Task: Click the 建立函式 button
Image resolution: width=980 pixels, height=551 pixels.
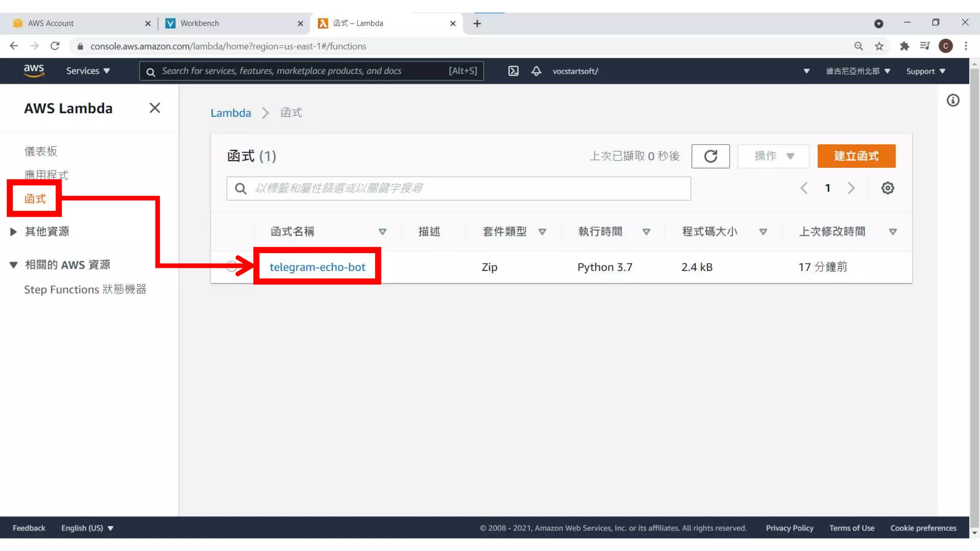Action: coord(856,156)
